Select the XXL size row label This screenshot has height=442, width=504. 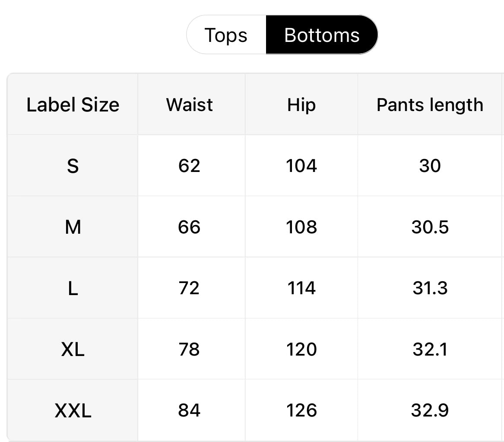click(73, 410)
